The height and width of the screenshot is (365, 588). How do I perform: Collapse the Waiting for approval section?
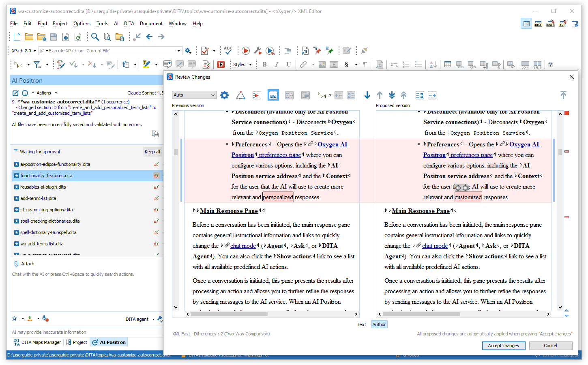pos(16,151)
